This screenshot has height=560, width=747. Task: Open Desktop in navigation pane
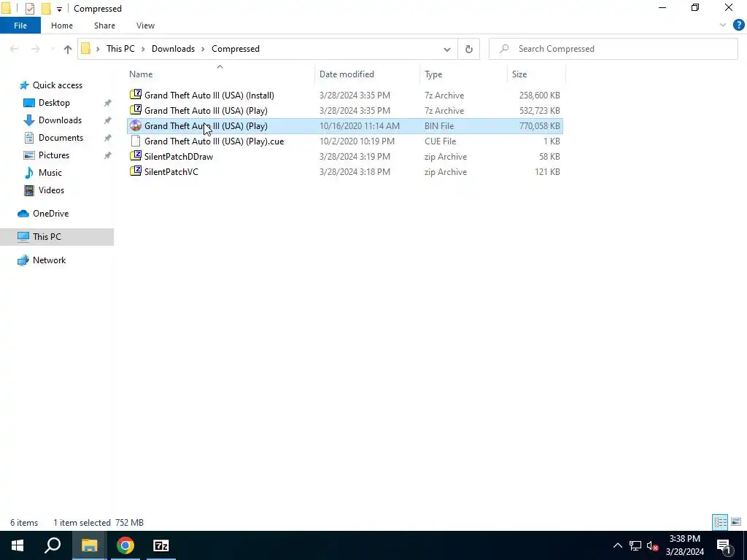pyautogui.click(x=54, y=103)
